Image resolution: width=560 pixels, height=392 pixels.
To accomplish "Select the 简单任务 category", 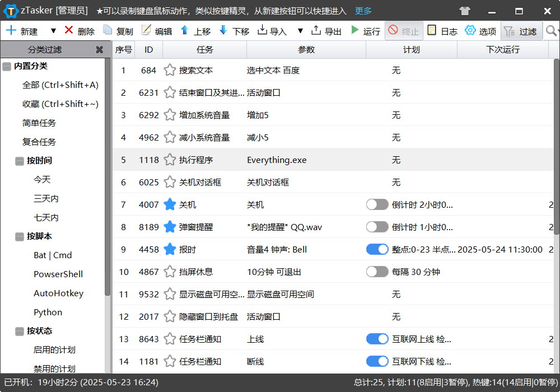I will (x=39, y=123).
